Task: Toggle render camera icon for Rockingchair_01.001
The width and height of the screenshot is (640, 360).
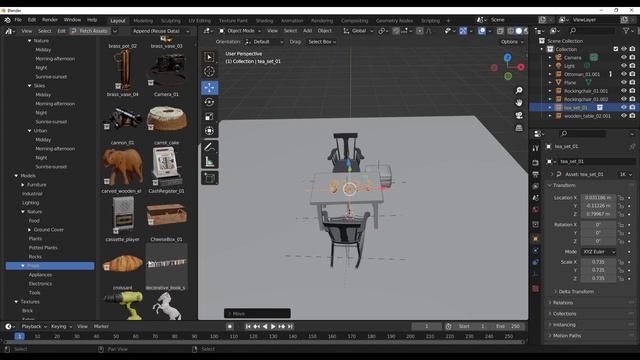Action: (632, 91)
